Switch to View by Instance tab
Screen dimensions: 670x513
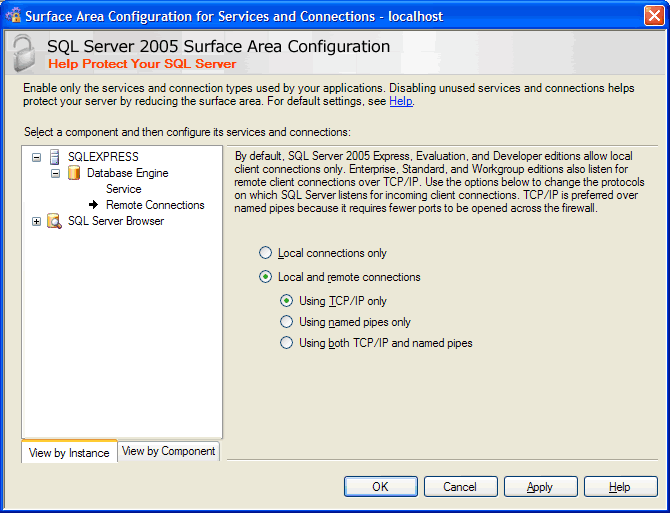pos(69,453)
